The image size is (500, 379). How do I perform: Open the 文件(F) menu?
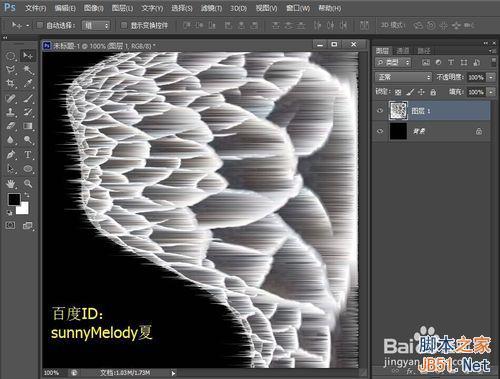click(36, 8)
